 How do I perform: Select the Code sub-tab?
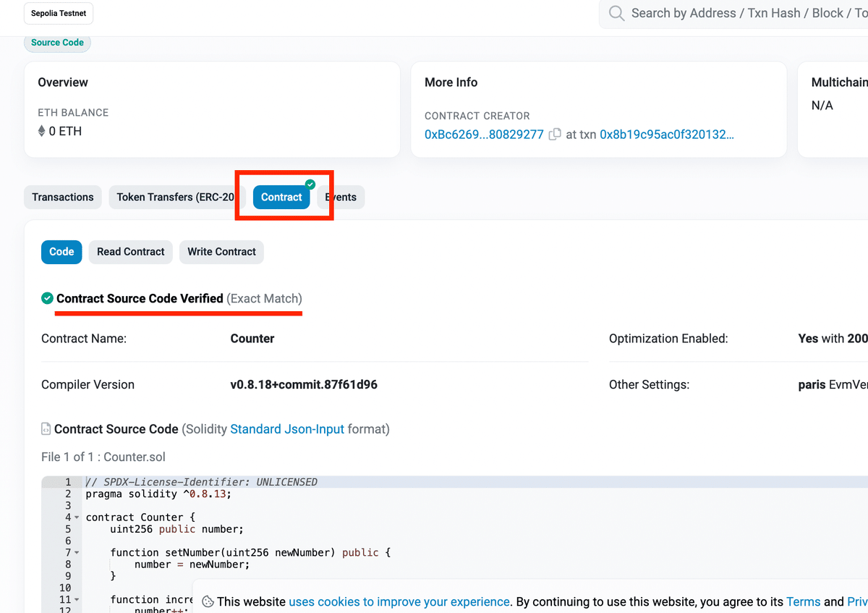pos(61,252)
